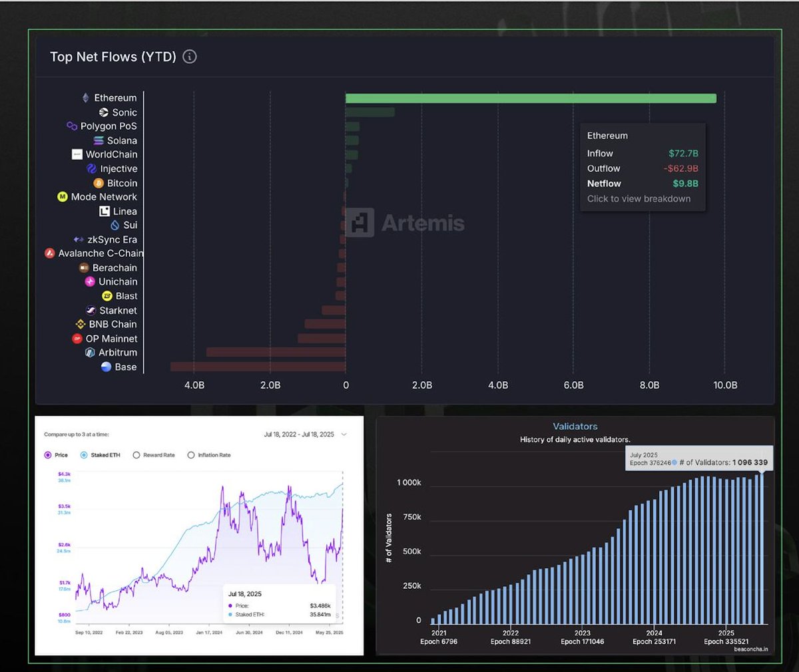This screenshot has width=799, height=672.
Task: Click the Sonic chain logo icon
Action: pos(104,112)
